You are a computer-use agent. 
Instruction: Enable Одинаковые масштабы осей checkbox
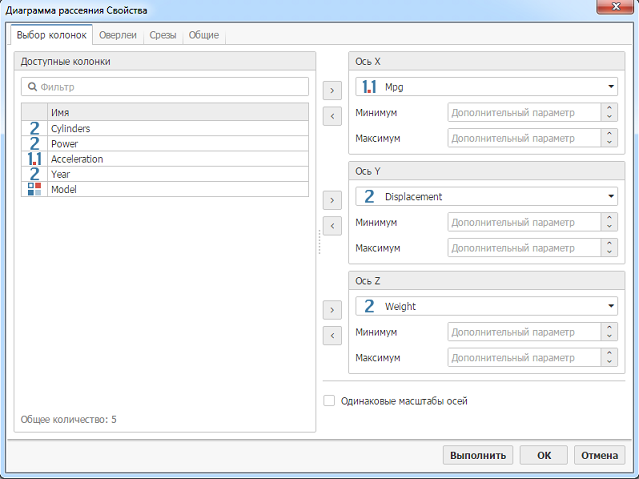pyautogui.click(x=329, y=401)
